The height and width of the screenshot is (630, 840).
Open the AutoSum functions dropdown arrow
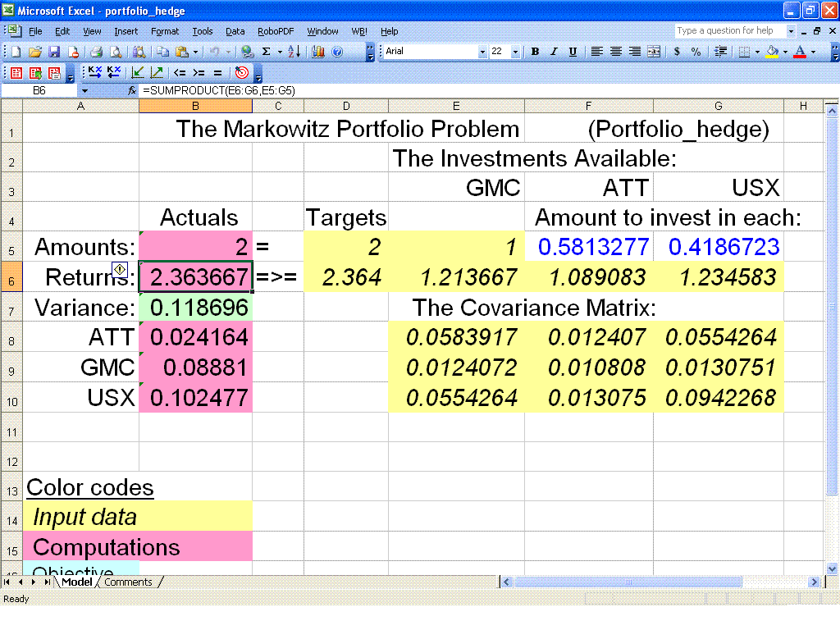point(280,52)
